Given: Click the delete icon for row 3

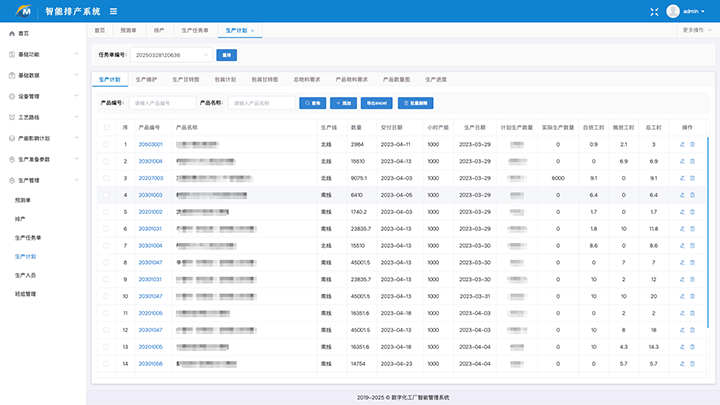Looking at the screenshot, I should coord(692,178).
